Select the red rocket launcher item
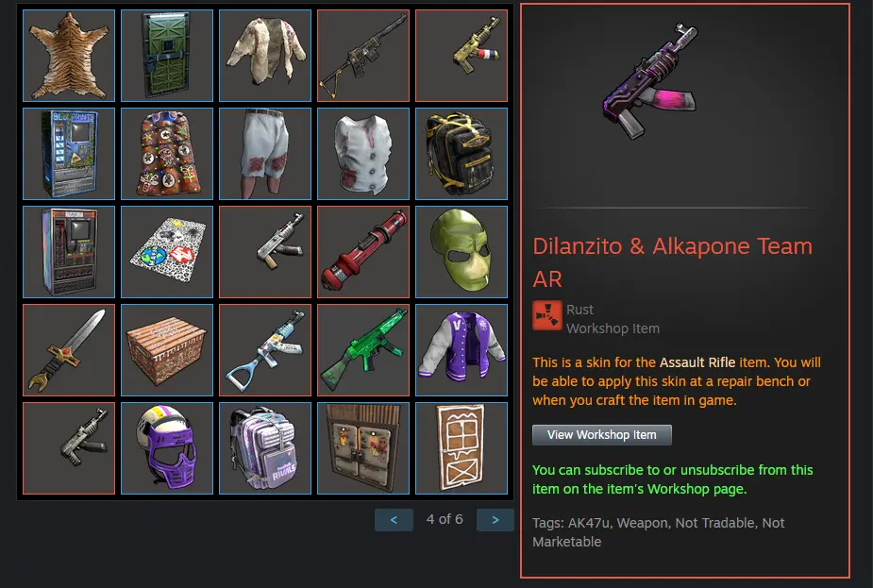The height and width of the screenshot is (588, 873). coord(363,252)
